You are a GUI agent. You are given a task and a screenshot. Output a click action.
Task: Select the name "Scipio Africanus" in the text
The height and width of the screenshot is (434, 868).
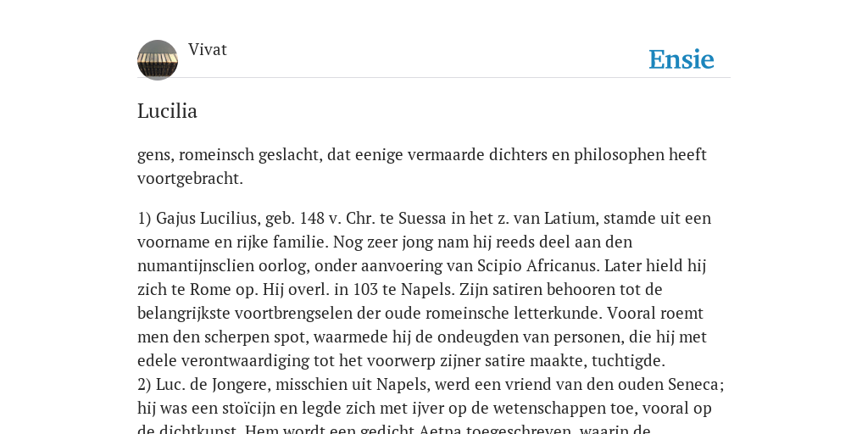(x=538, y=265)
